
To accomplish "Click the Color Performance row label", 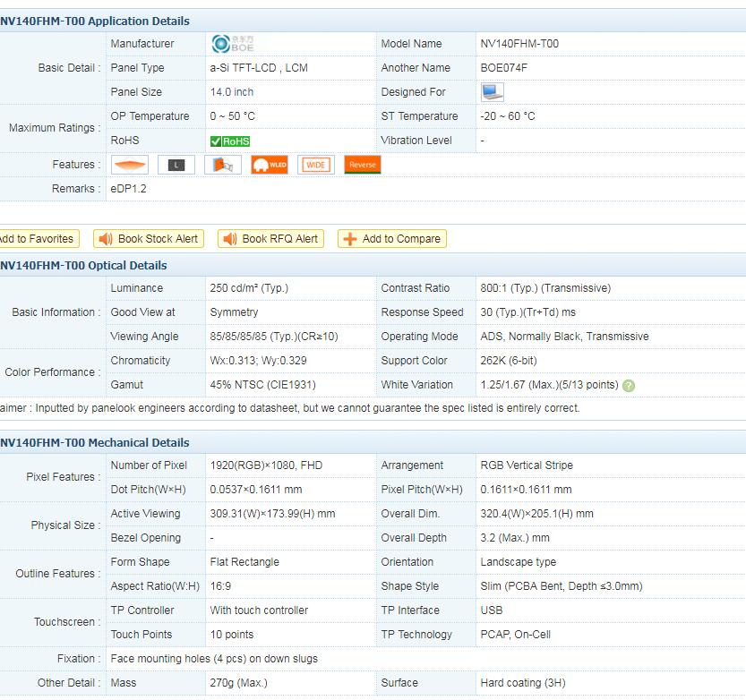I will point(53,372).
